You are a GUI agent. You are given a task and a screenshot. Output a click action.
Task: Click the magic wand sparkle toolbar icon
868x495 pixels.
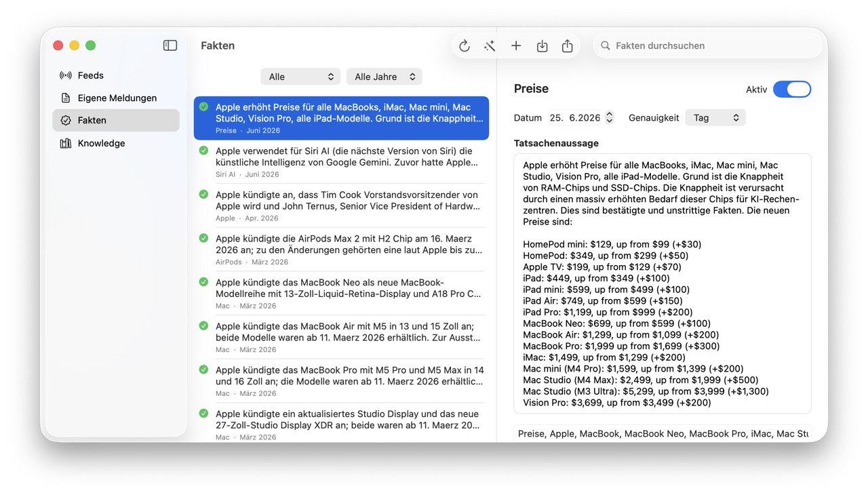(490, 46)
